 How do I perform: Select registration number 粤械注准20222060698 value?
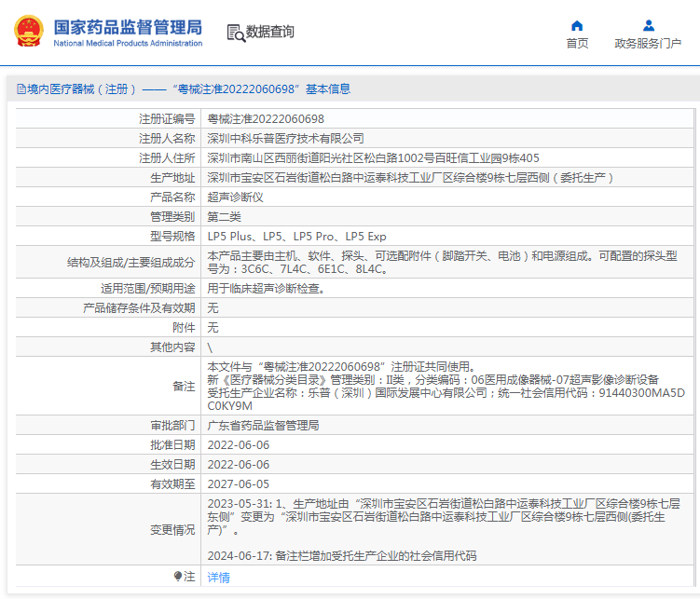coord(266,119)
